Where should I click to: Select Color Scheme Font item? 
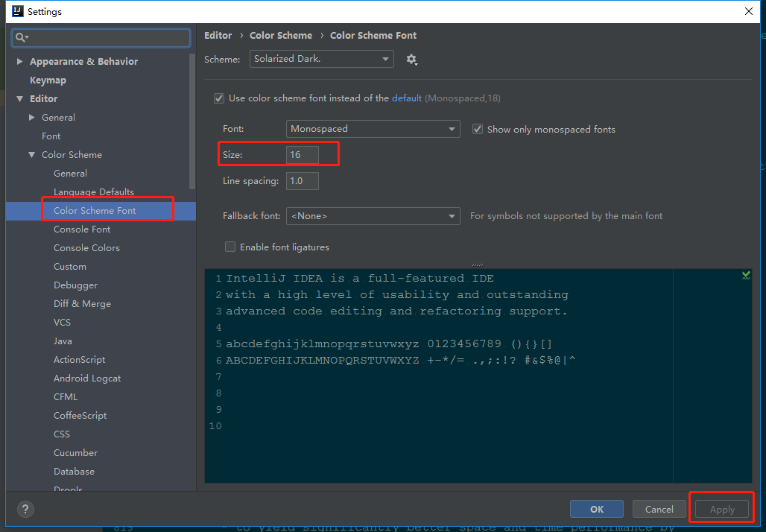(x=95, y=211)
